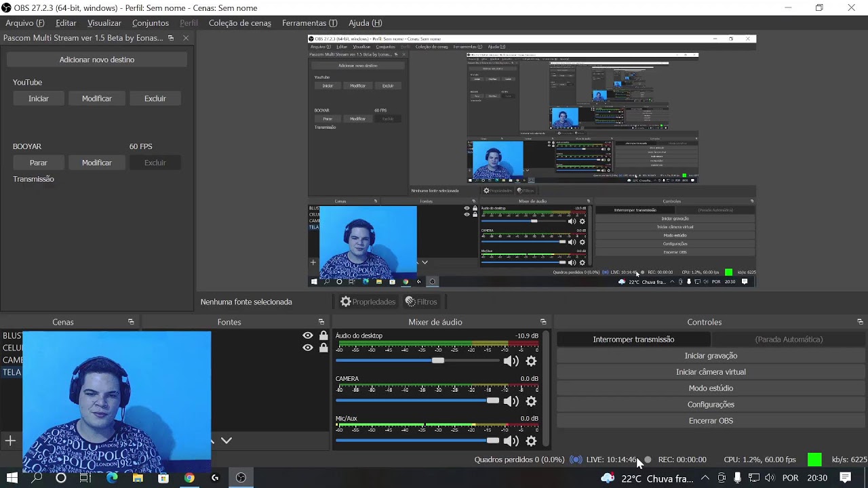
Task: Open the Ajuda menu
Action: tap(365, 23)
